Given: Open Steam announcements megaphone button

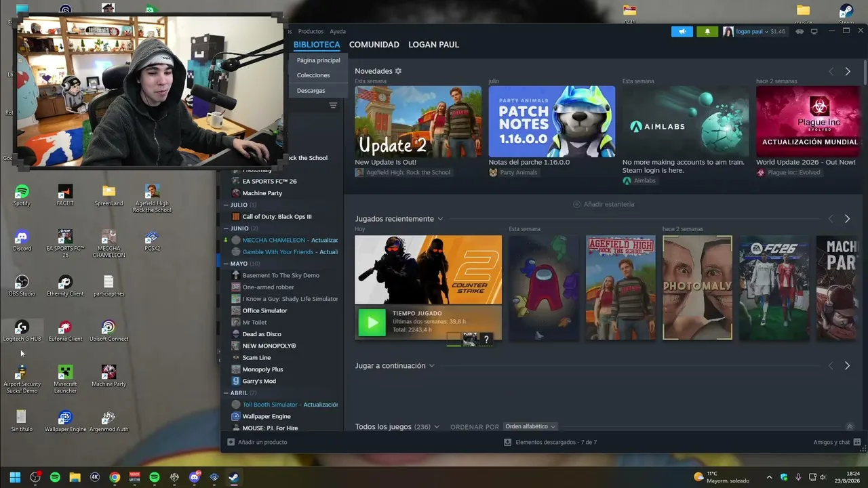Looking at the screenshot, I should pyautogui.click(x=682, y=31).
